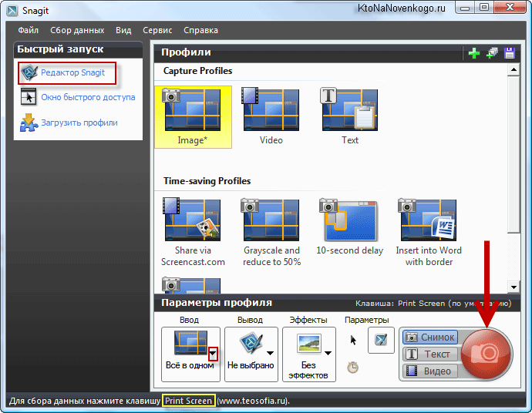Switch capture mode to Видео
Viewport: 532px width, 413px height.
click(430, 371)
